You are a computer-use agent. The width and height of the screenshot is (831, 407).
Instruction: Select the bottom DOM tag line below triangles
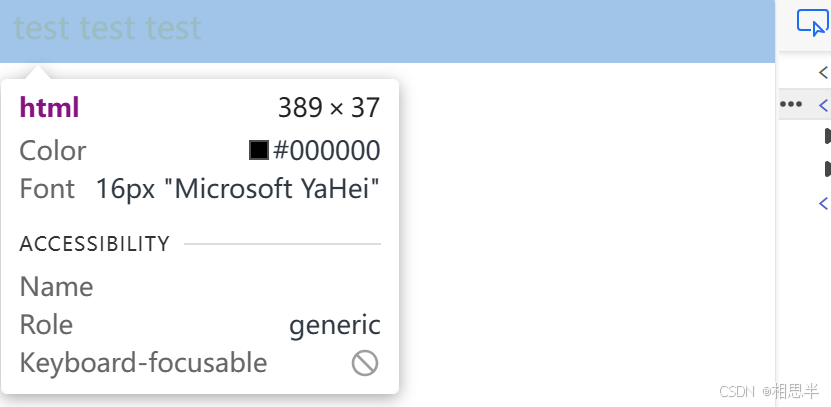tap(824, 203)
